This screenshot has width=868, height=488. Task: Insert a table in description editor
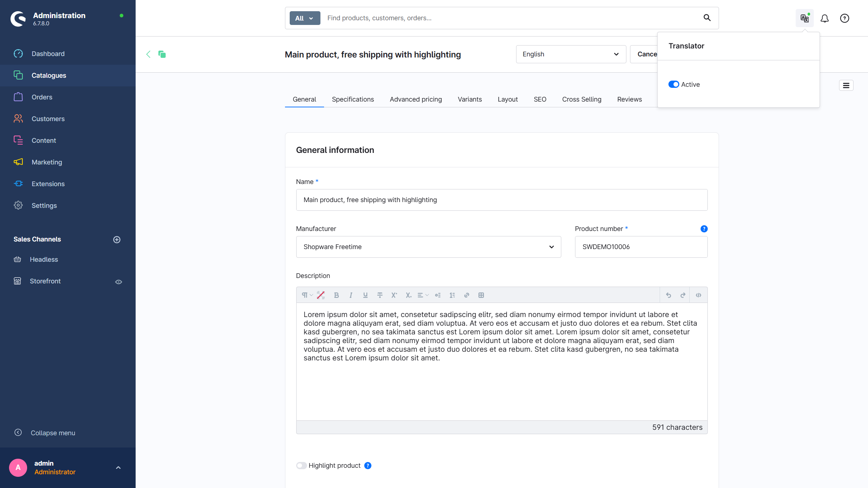pos(481,295)
